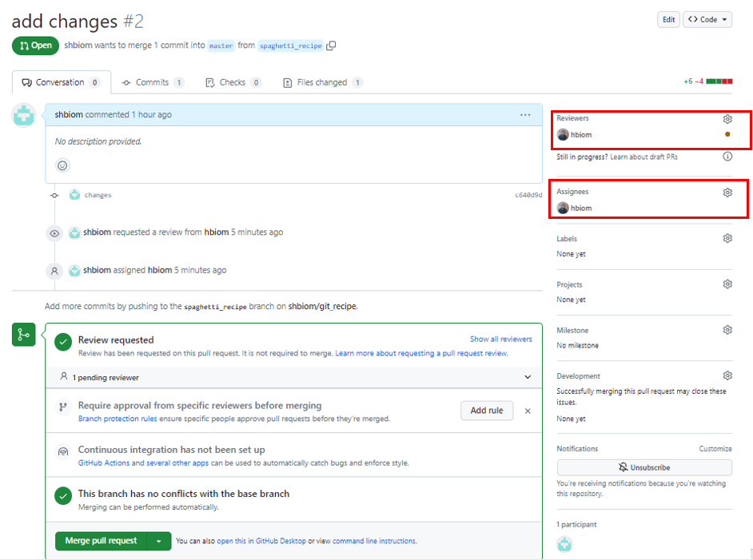Open the Development gear settings
The height and width of the screenshot is (560, 753).
727,375
